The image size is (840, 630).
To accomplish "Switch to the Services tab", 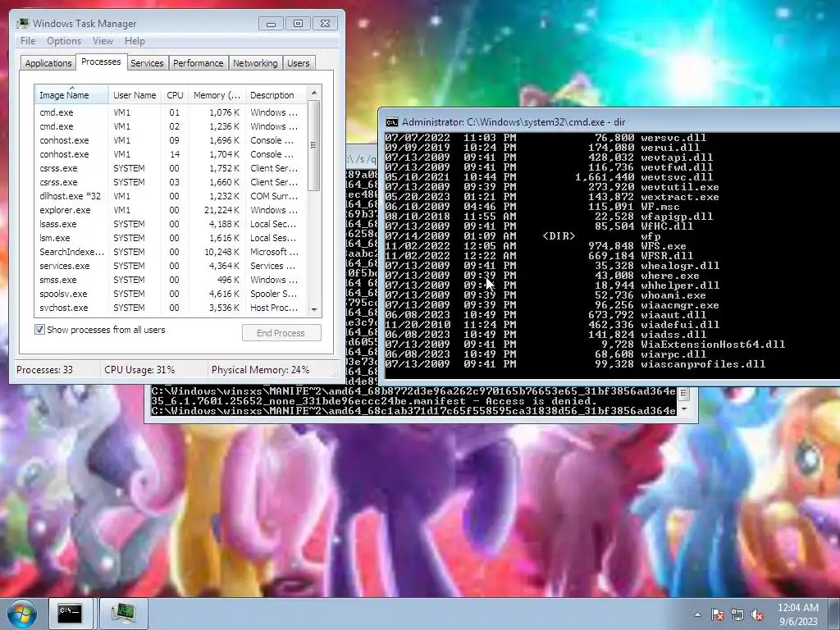I will point(147,63).
